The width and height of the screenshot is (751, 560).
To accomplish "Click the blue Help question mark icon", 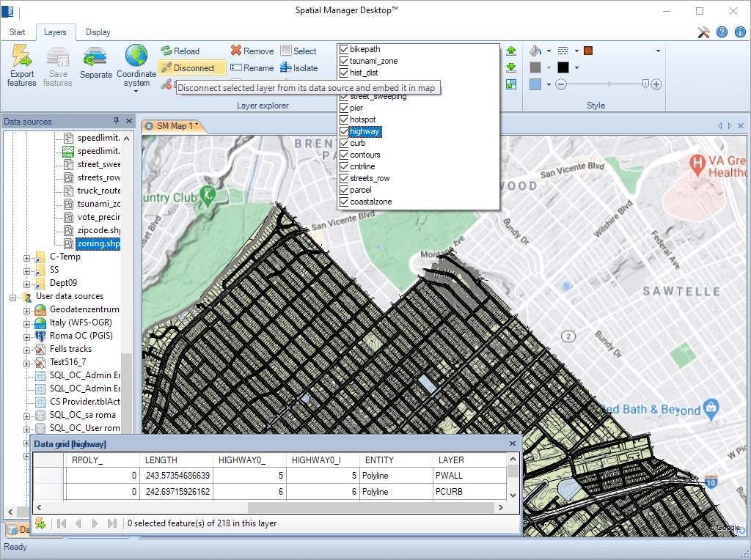I will 722,32.
